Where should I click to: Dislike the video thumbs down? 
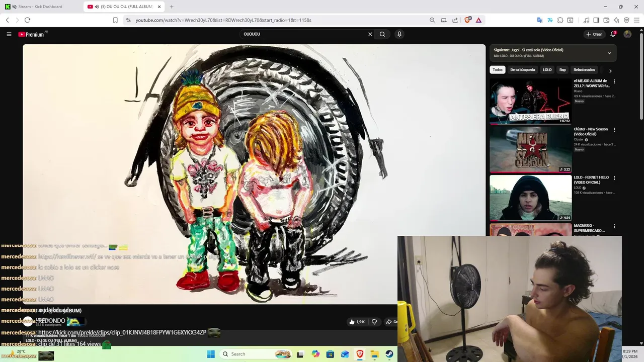(374, 322)
